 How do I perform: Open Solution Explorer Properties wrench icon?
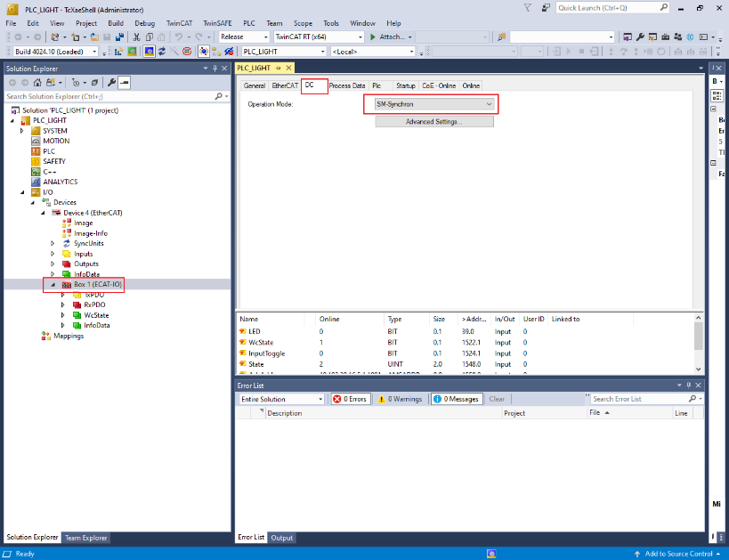(x=112, y=82)
